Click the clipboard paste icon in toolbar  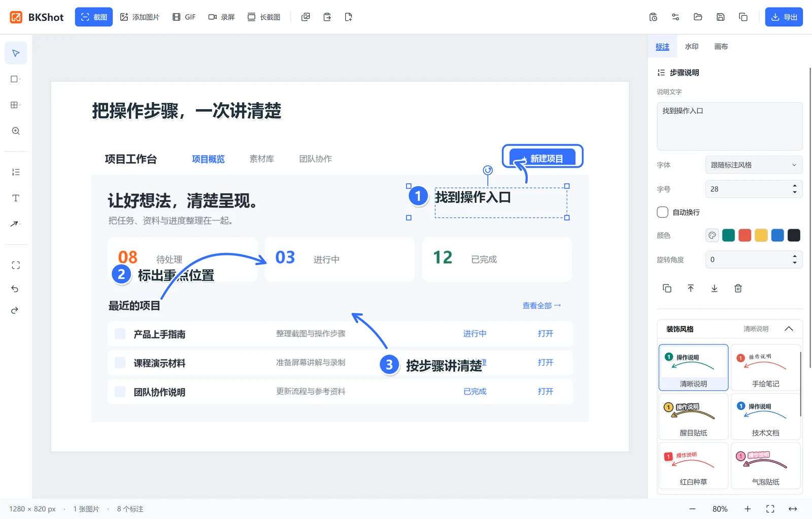coord(327,17)
